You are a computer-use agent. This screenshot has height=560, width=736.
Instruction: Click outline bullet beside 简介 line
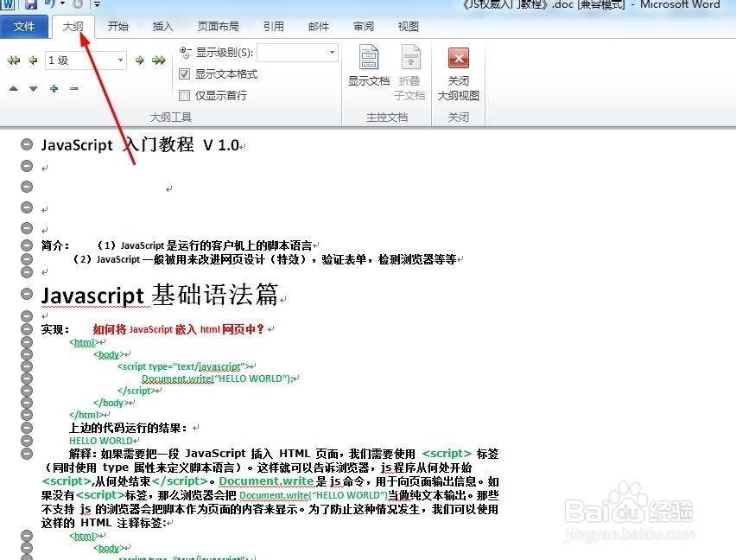[27, 245]
